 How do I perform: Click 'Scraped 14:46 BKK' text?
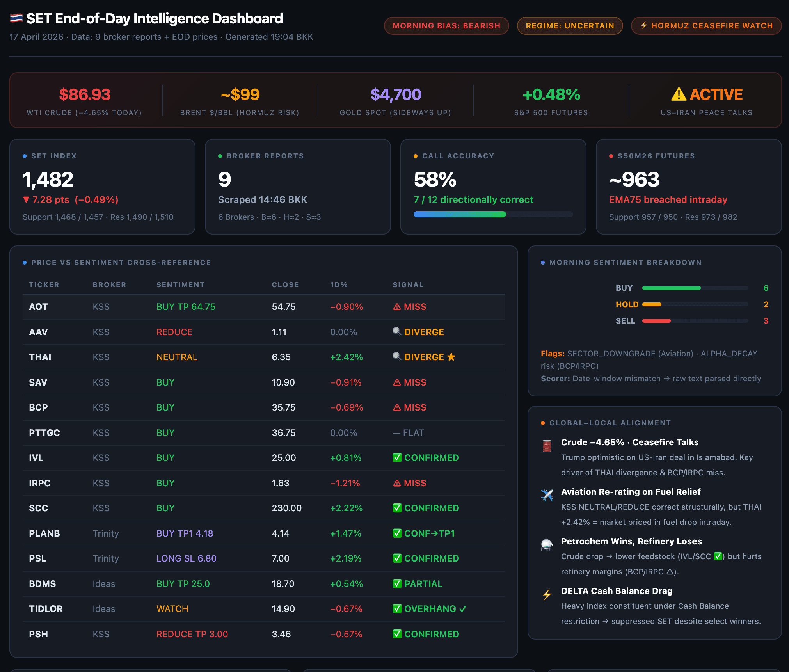click(x=263, y=200)
